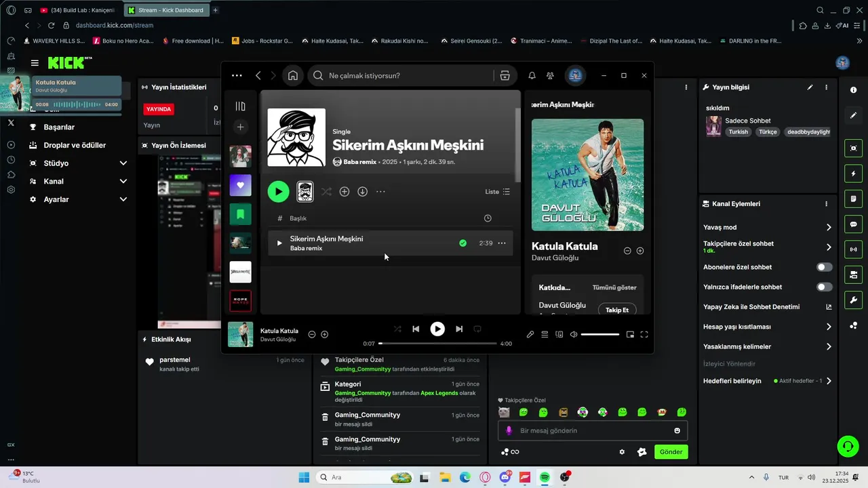Open Spotify friend activity icon

coord(551,76)
